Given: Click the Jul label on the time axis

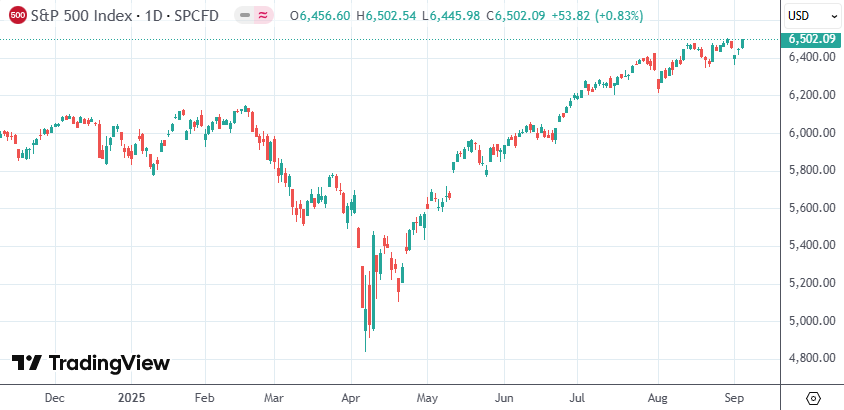Looking at the screenshot, I should coord(578,397).
